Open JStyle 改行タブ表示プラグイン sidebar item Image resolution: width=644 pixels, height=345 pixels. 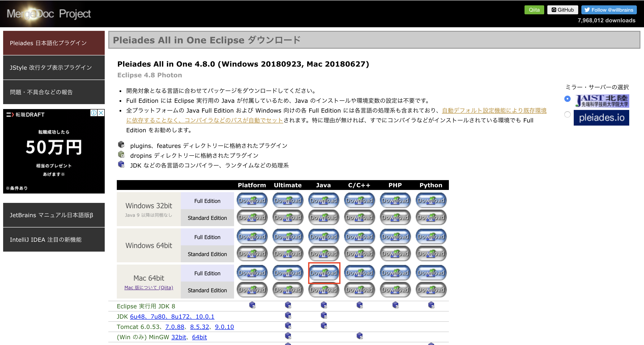click(x=54, y=67)
